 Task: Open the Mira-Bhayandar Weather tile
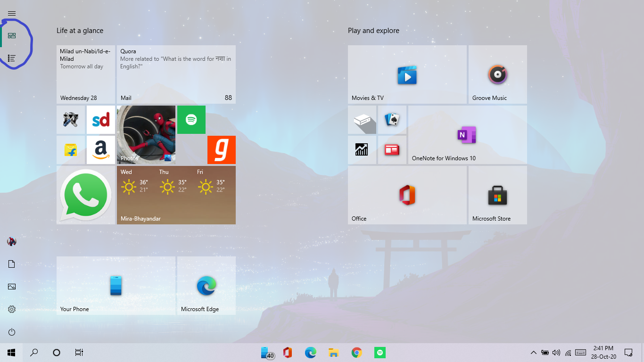[x=176, y=195]
